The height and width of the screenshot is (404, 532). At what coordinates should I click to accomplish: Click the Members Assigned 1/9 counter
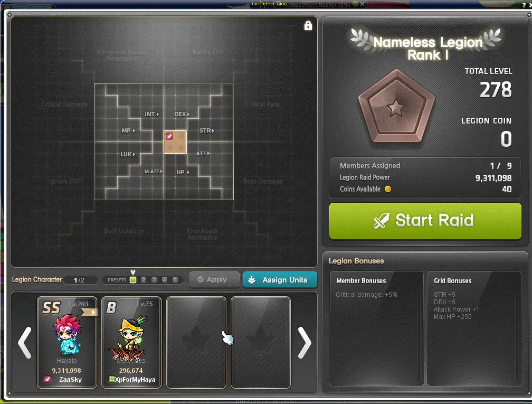click(501, 166)
